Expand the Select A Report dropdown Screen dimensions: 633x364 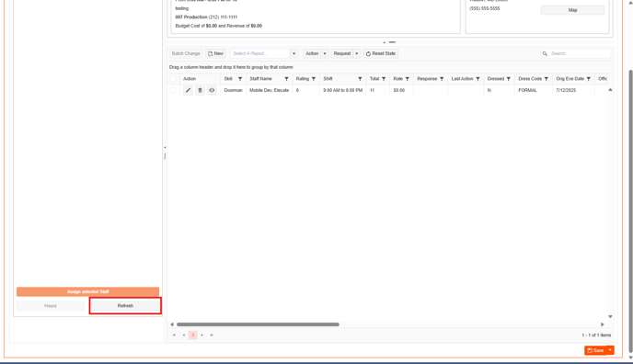point(293,53)
